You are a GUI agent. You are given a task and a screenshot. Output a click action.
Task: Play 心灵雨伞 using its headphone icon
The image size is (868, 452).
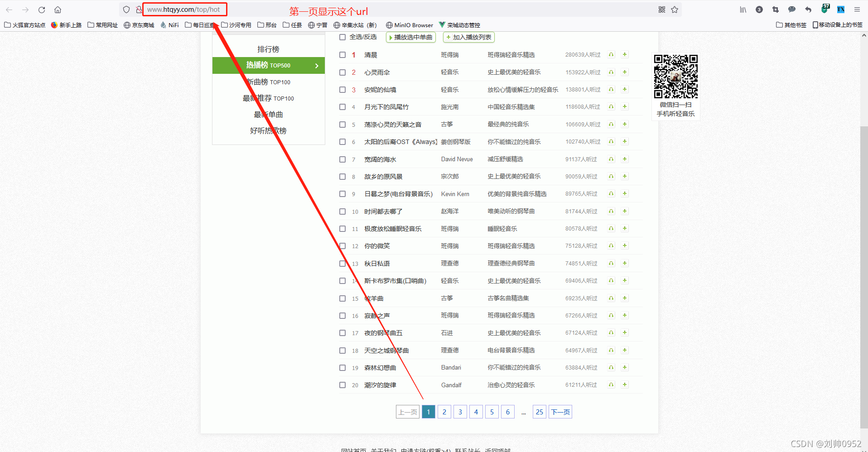[611, 72]
